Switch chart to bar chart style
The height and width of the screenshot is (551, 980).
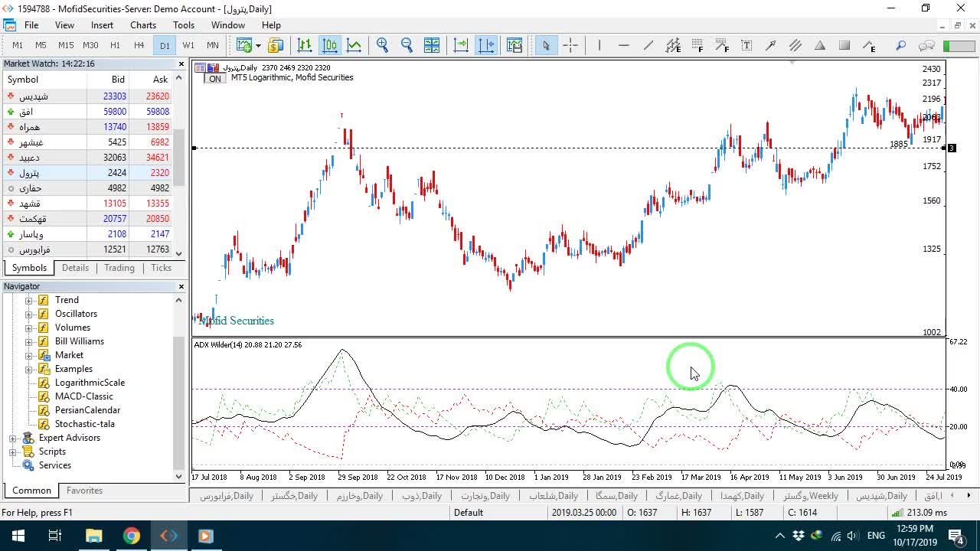pyautogui.click(x=305, y=45)
